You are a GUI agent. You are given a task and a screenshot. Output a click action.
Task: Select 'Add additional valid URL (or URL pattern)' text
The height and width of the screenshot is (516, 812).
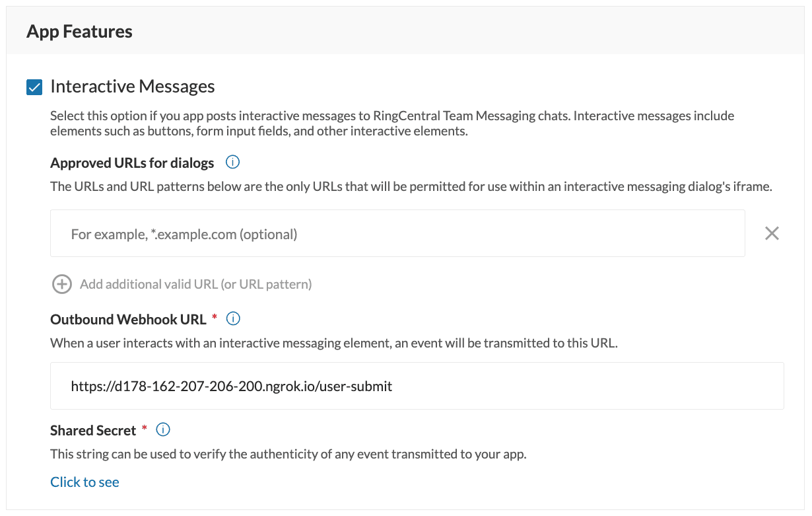tap(195, 284)
